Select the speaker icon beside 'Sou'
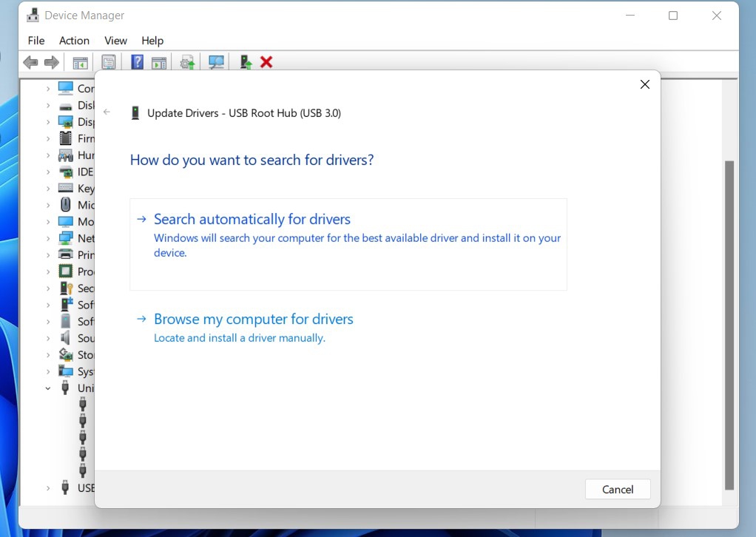 66,338
